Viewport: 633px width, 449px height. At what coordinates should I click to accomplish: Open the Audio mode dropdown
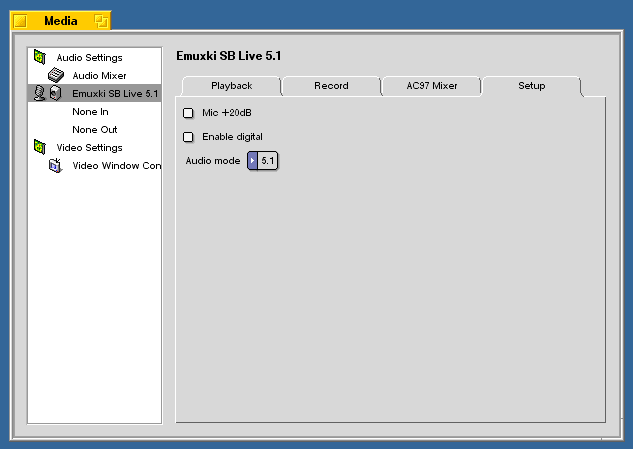[262, 160]
